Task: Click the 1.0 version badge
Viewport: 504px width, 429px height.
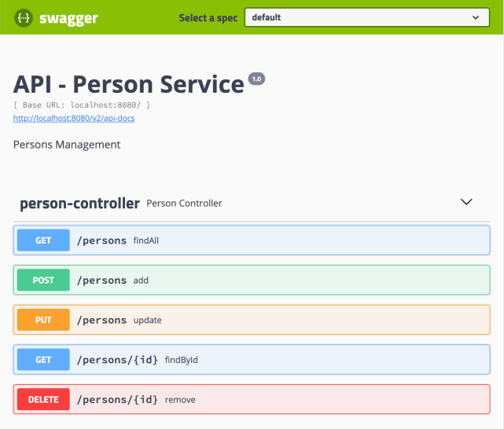Action: coord(257,79)
